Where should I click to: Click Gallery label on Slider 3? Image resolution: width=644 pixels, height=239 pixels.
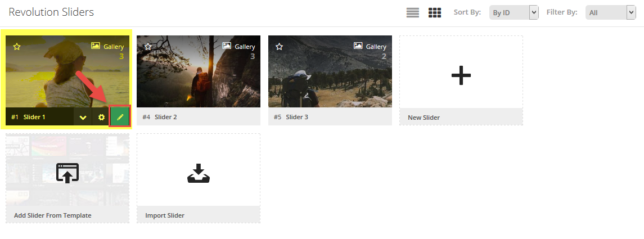pyautogui.click(x=376, y=47)
